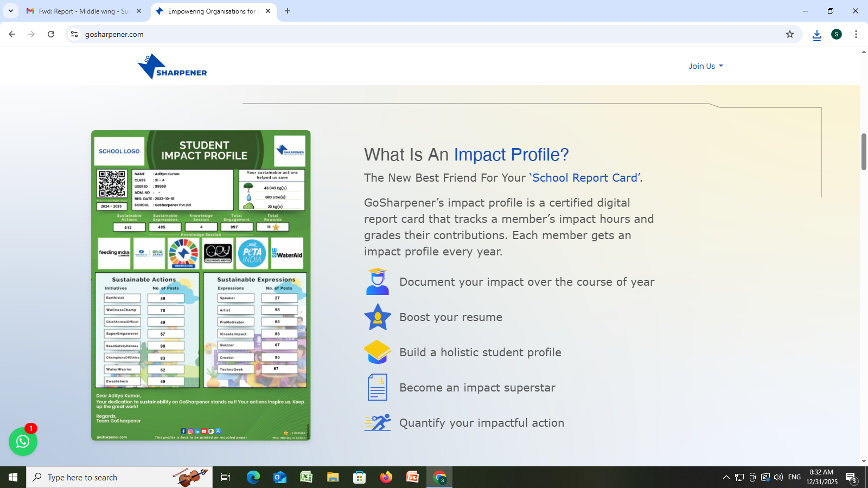Open the WhatsApp chat bubble
868x488 pixels.
coord(23,441)
